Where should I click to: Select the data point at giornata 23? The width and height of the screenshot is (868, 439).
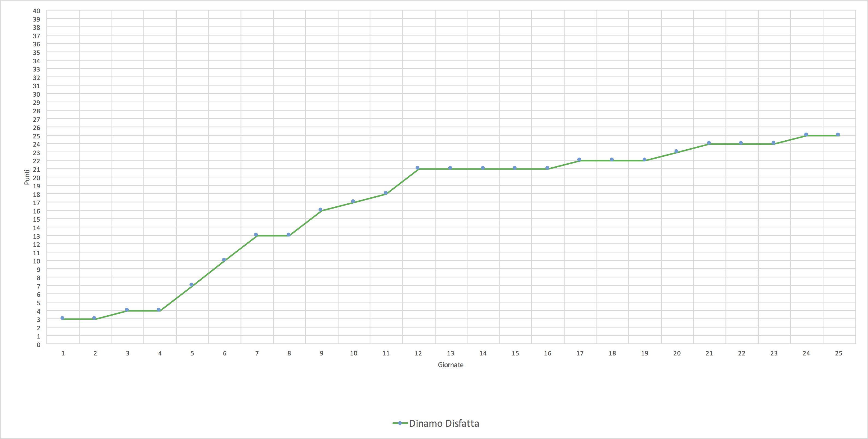point(773,143)
